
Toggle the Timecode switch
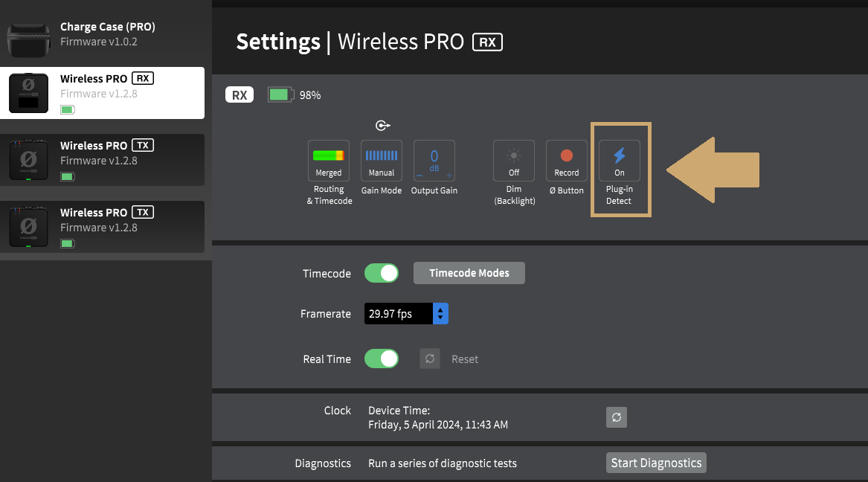point(382,273)
